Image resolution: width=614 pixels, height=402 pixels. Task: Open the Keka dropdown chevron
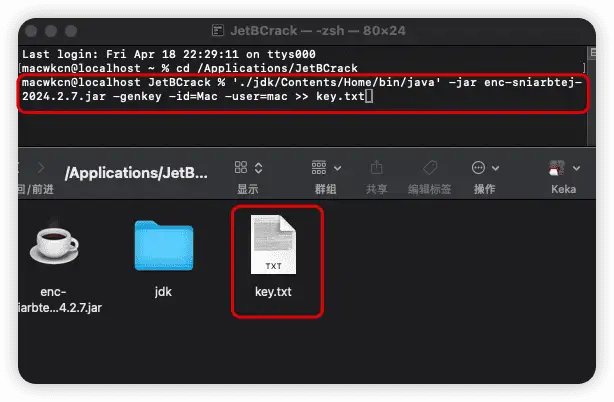click(579, 168)
